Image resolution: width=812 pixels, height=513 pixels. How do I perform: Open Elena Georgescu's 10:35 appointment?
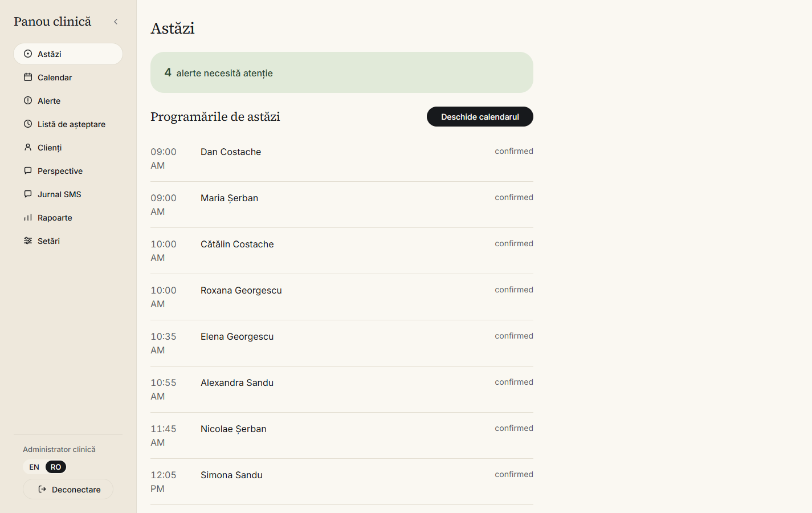coord(342,343)
